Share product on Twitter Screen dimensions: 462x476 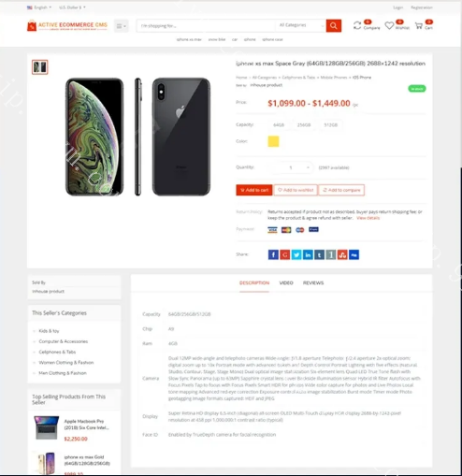click(296, 254)
